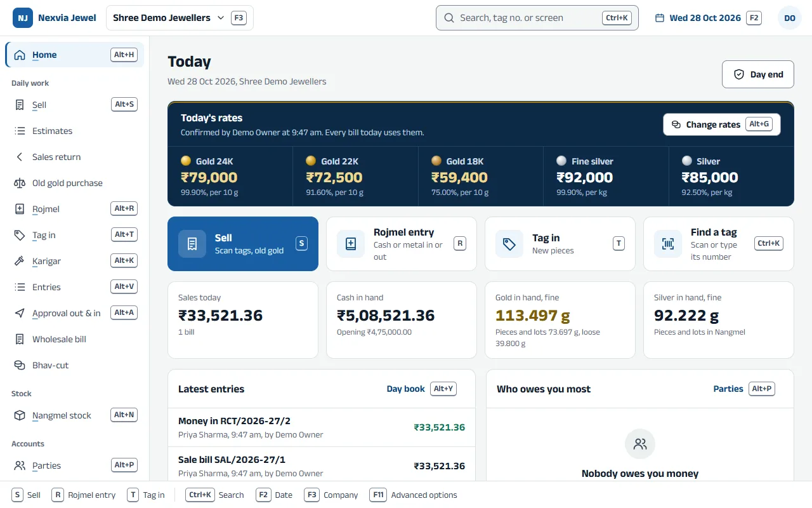This screenshot has width=812, height=508.
Task: Open the Sell page from the sidebar
Action: tap(75, 105)
